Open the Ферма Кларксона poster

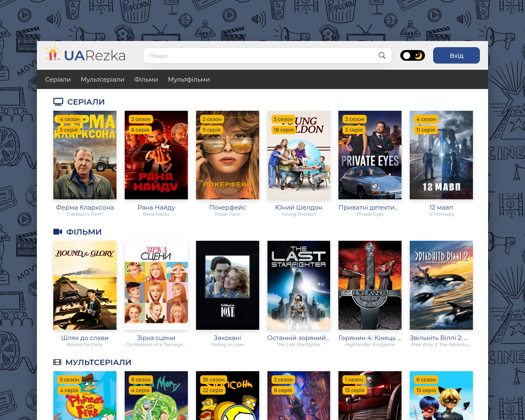coord(85,155)
